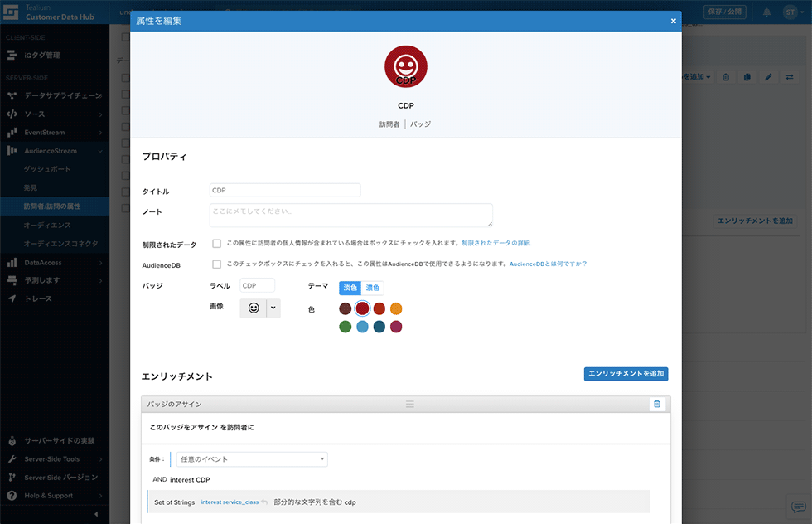
Task: Choose the orange-red color swatch
Action: (x=379, y=309)
